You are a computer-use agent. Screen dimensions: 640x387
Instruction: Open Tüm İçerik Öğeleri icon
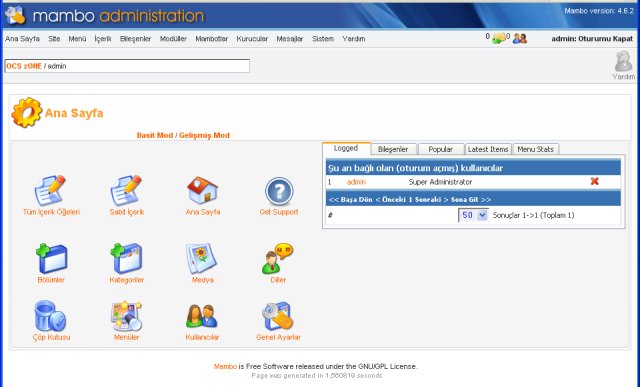(50, 190)
